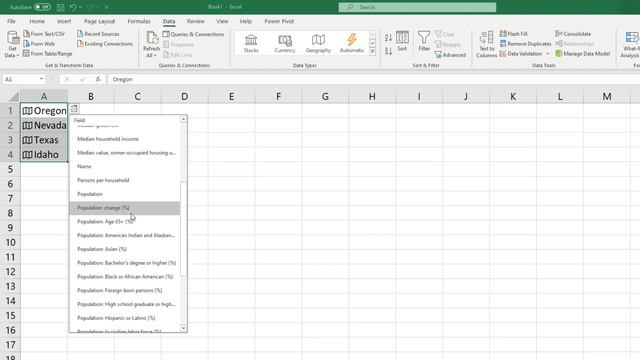Click the Save icon in title bar
Screen dimensions: 640x360
[60, 7]
